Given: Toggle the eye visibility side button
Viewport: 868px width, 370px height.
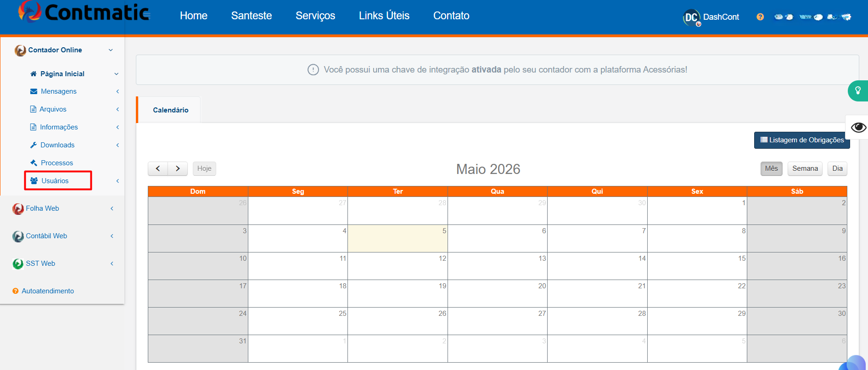Looking at the screenshot, I should click(x=858, y=127).
